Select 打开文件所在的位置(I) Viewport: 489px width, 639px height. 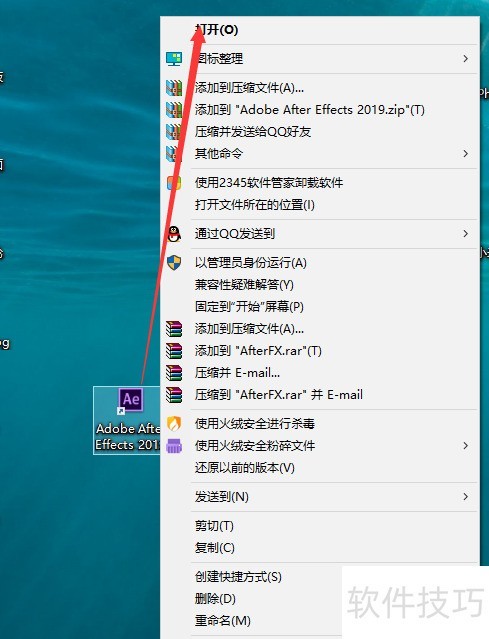coord(320,205)
